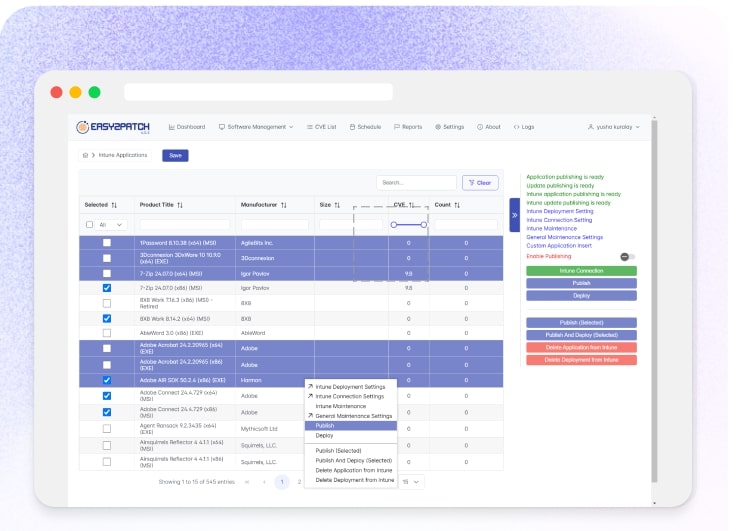
Task: Go to the previous page arrow
Action: coord(264,482)
